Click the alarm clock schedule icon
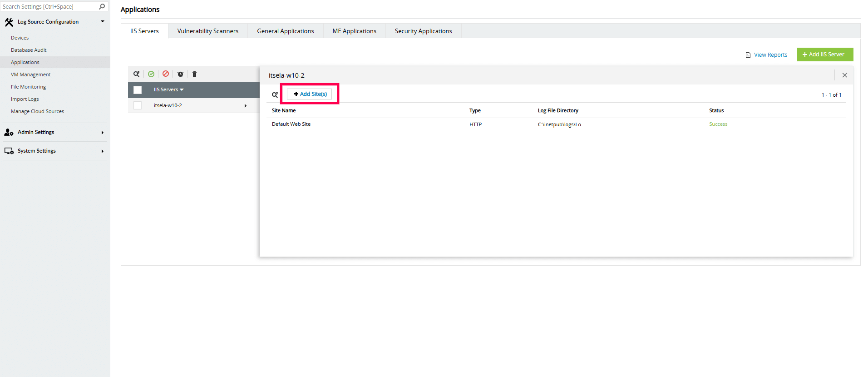The height and width of the screenshot is (377, 868). pos(180,74)
